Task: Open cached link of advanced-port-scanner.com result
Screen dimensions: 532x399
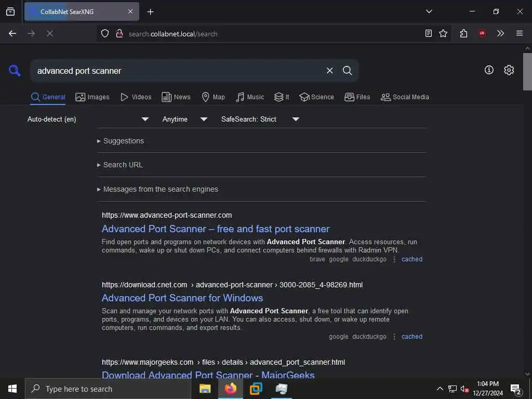Action: coord(412,259)
